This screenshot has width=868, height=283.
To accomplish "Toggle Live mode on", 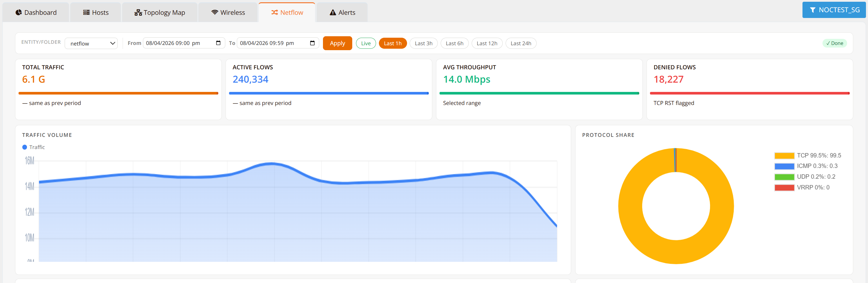I will click(x=366, y=43).
